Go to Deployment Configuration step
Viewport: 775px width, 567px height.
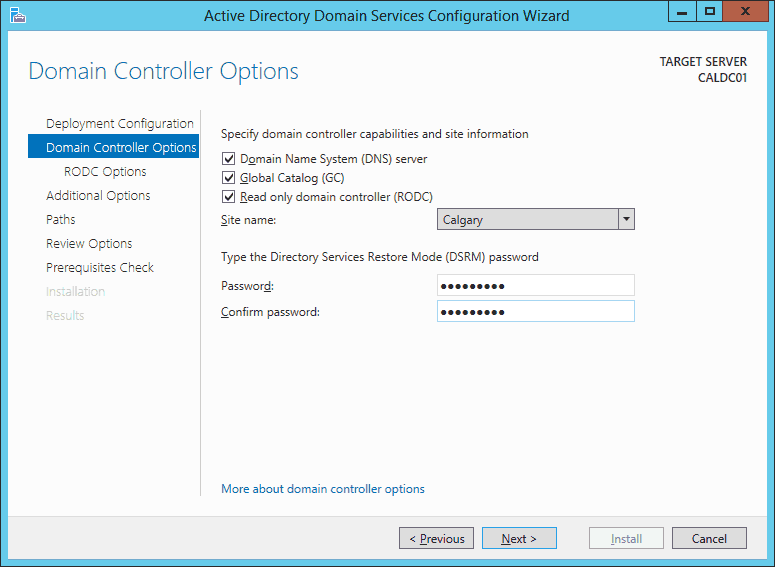pos(120,123)
